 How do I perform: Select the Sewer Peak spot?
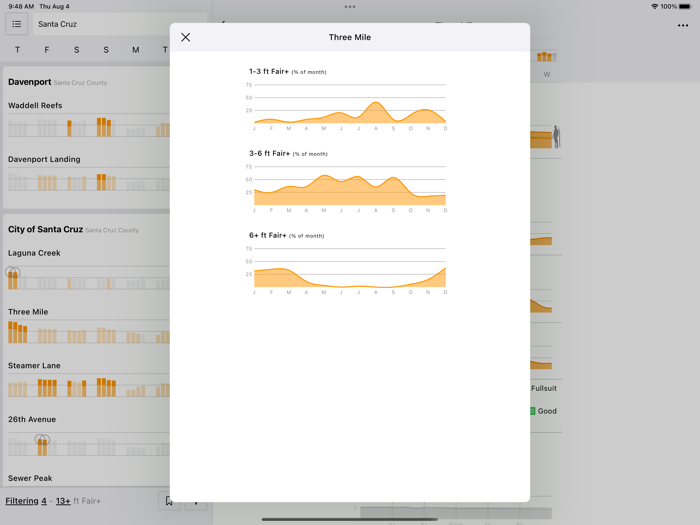pos(30,478)
